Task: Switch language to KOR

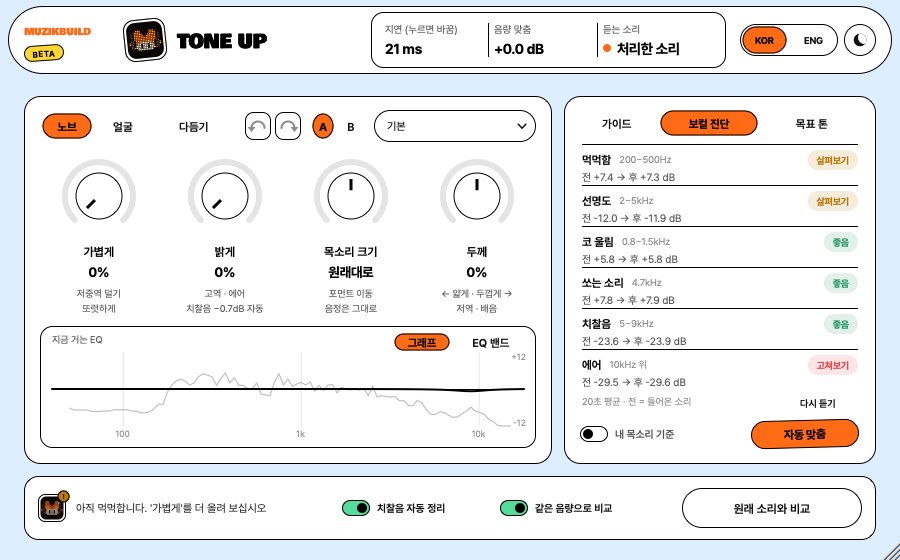Action: coord(764,40)
